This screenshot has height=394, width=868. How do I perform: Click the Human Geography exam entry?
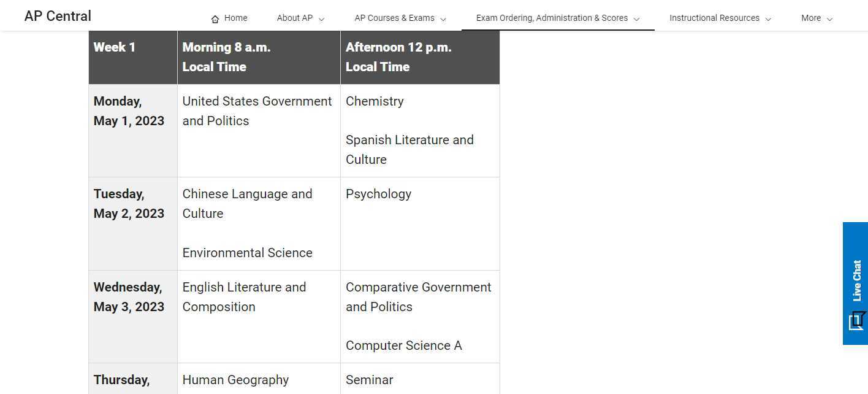[235, 380]
